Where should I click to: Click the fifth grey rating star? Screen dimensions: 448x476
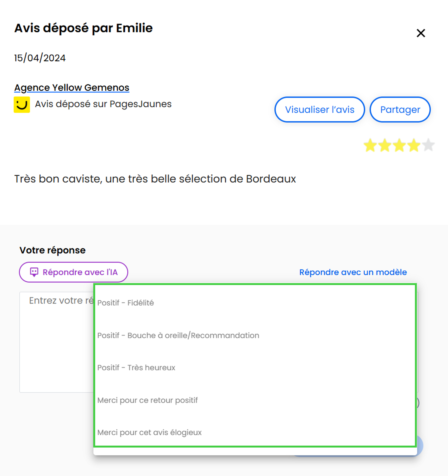428,145
